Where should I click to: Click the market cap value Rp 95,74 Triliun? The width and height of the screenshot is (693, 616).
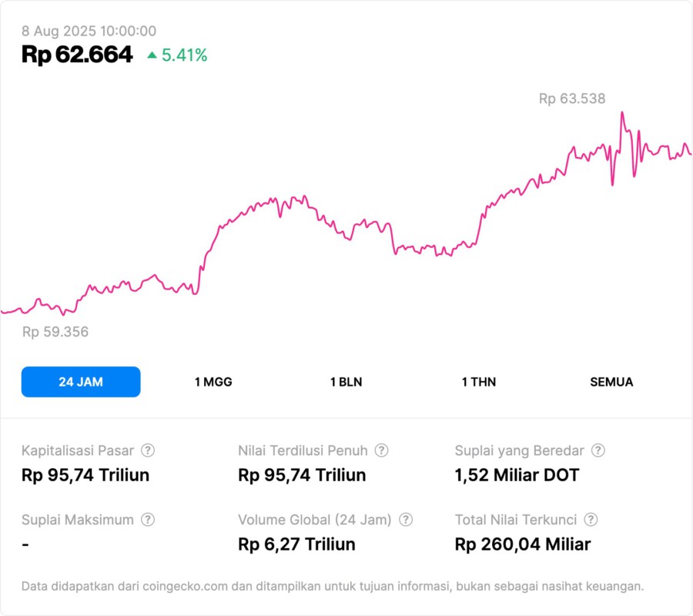[85, 475]
